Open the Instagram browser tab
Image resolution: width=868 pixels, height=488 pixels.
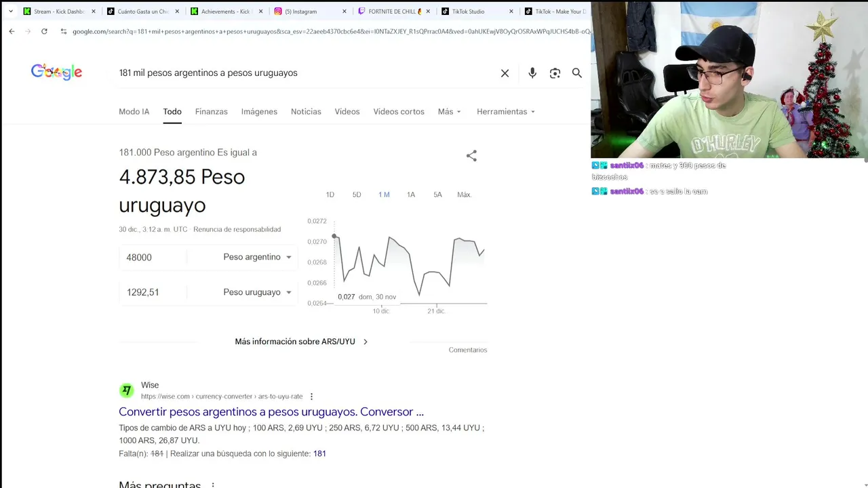(311, 12)
